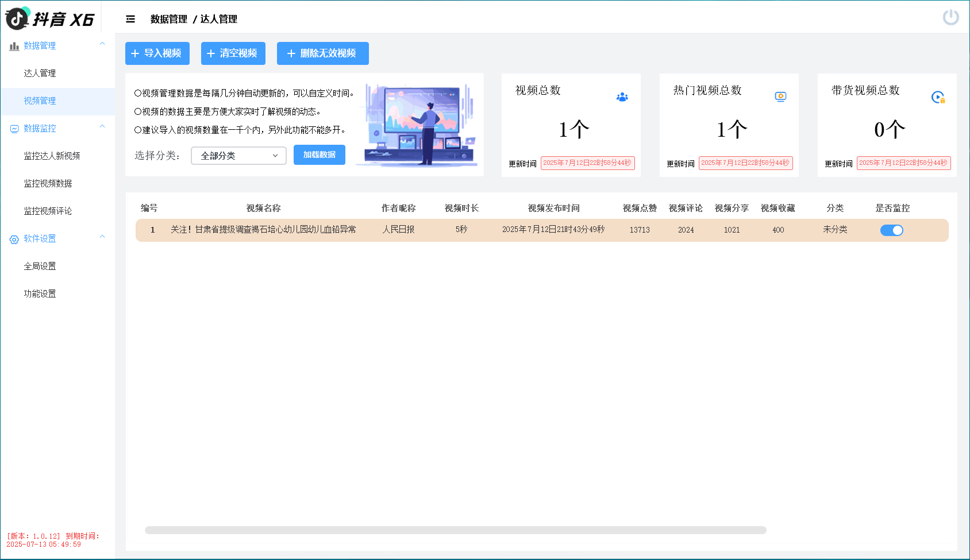
Task: Click the update time box on 视频总数 card
Action: [x=587, y=163]
